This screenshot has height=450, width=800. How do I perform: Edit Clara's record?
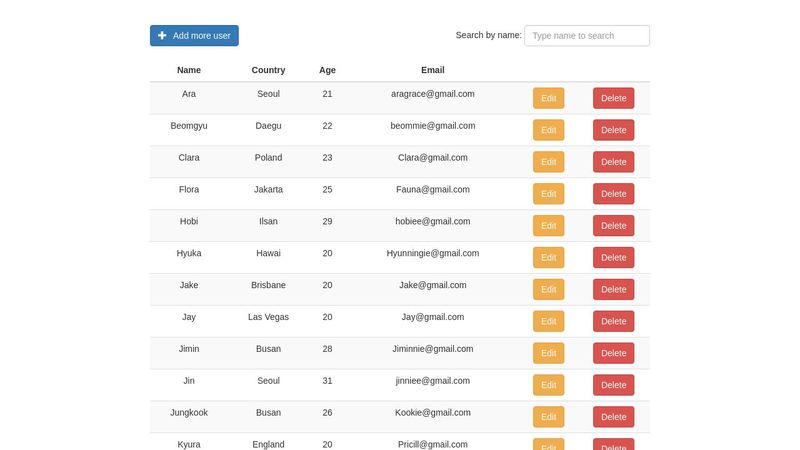point(548,162)
